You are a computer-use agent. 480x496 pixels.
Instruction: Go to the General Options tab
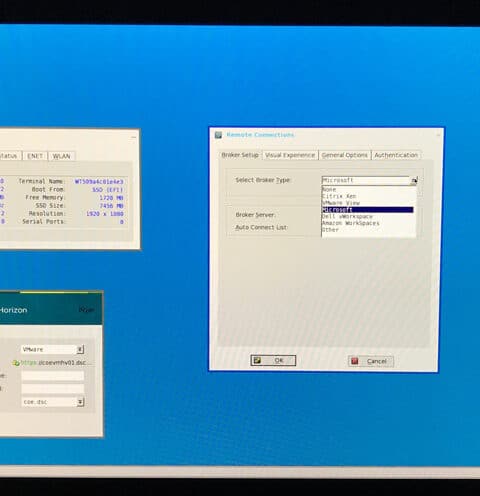[x=344, y=155]
